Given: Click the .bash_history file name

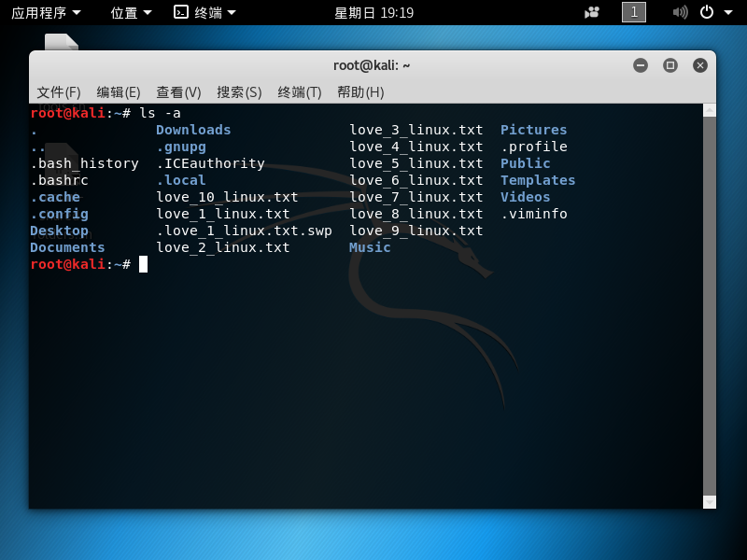Looking at the screenshot, I should (84, 164).
